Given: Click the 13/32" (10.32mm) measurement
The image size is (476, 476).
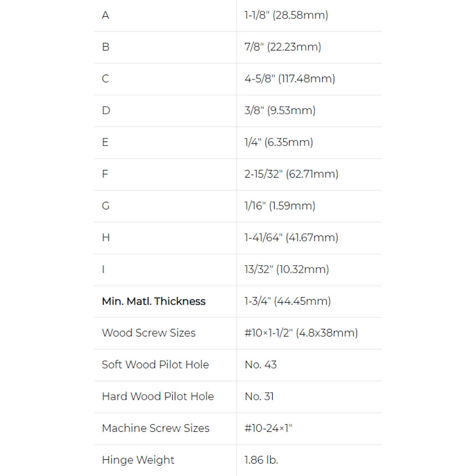Looking at the screenshot, I should pos(287,269).
